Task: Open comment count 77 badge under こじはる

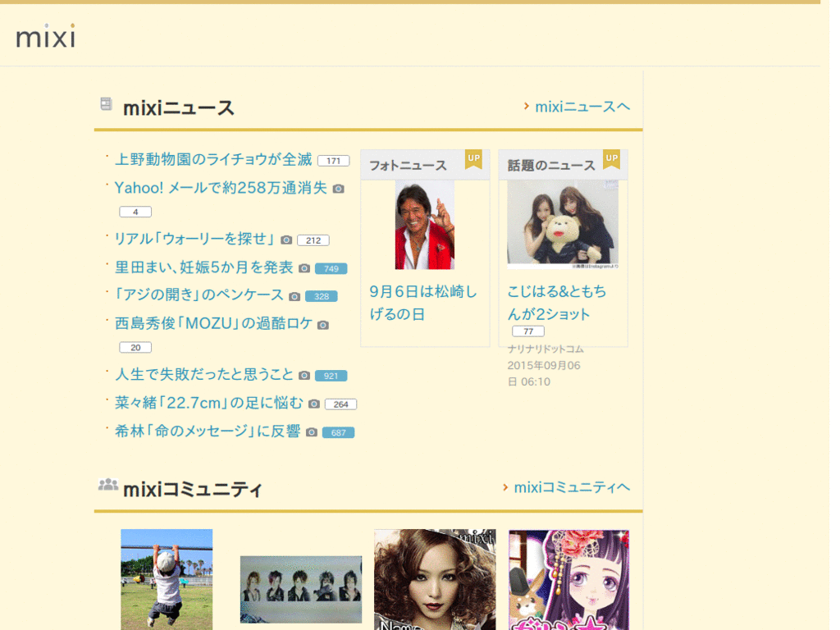Action: coord(528,331)
